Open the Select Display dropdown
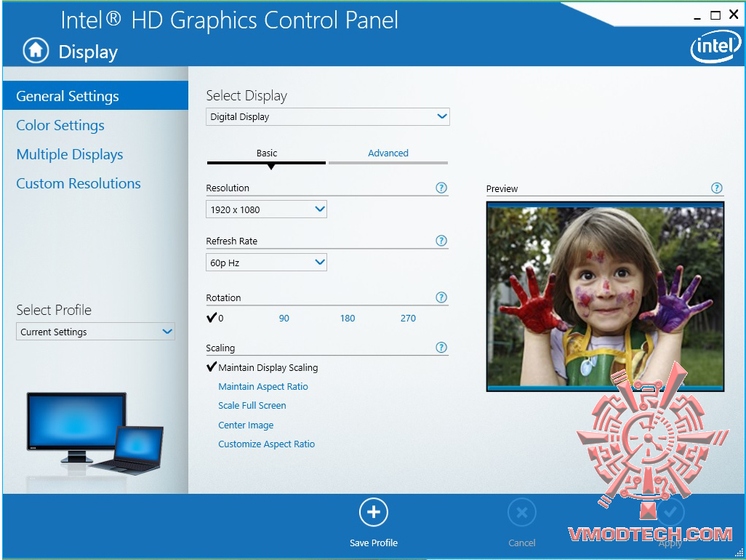 [x=328, y=116]
